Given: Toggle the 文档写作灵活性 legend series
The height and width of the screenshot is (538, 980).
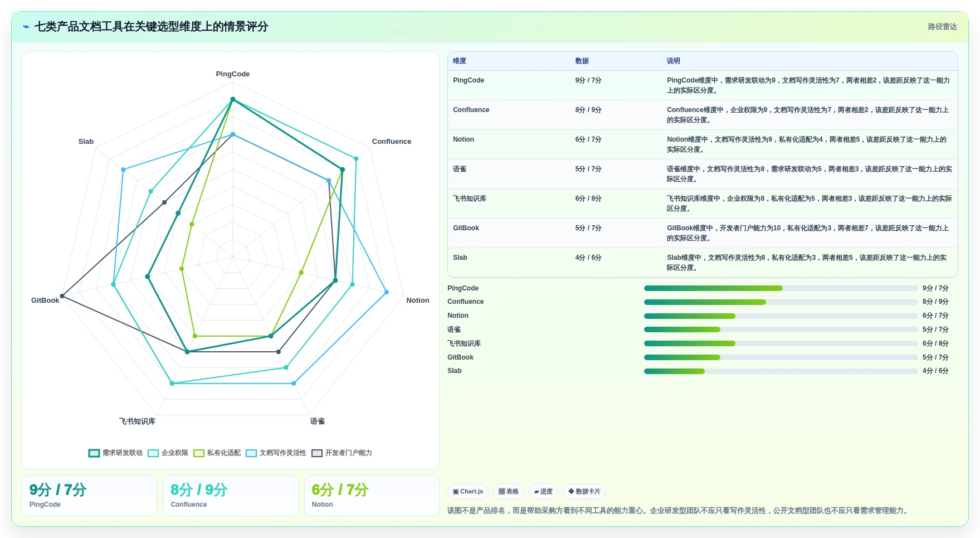Looking at the screenshot, I should [276, 453].
